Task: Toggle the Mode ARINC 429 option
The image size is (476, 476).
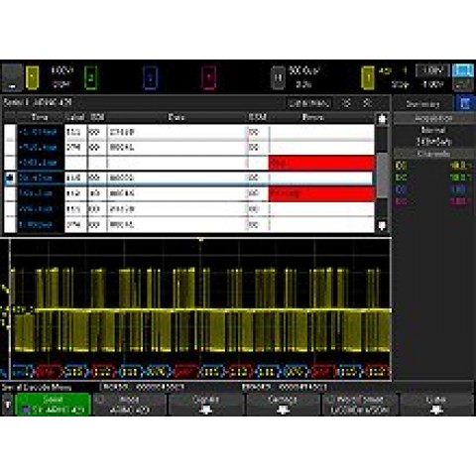Action: [x=130, y=405]
